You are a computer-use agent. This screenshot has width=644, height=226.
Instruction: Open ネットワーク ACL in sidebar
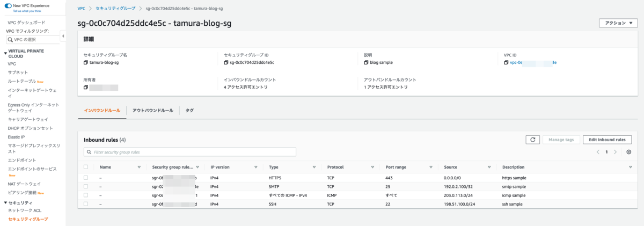[x=24, y=210]
